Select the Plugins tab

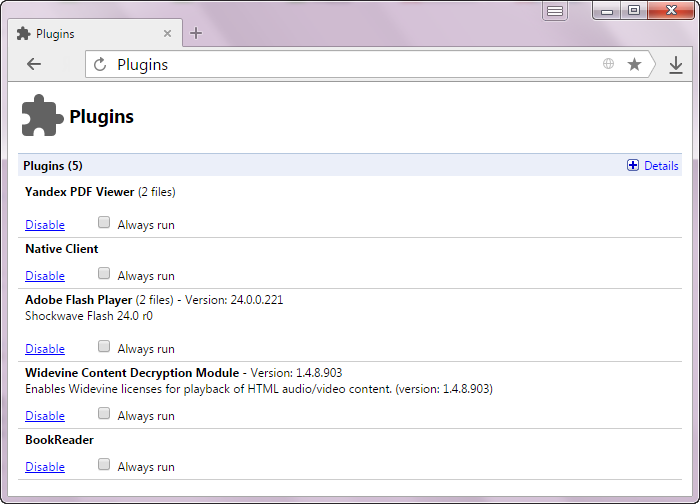(x=95, y=33)
